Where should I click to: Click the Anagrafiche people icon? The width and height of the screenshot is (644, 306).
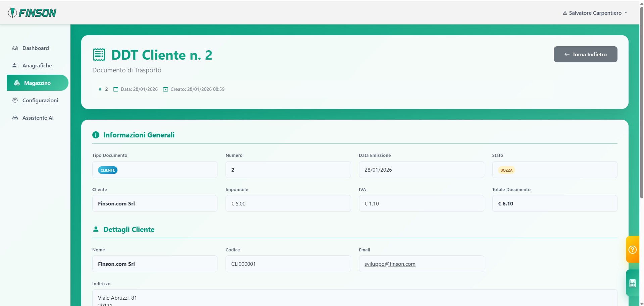click(15, 65)
